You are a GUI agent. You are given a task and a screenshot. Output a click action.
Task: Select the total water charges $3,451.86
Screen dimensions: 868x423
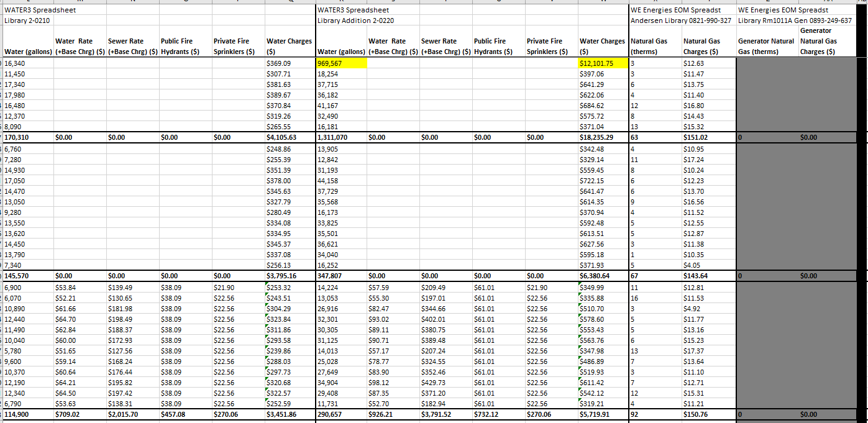290,414
